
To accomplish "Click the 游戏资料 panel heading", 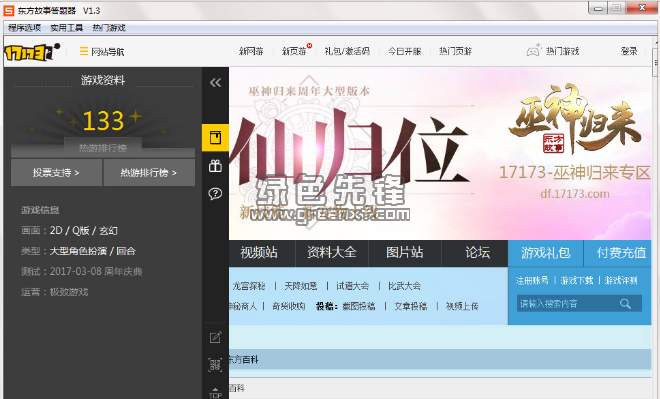I will pos(103,80).
